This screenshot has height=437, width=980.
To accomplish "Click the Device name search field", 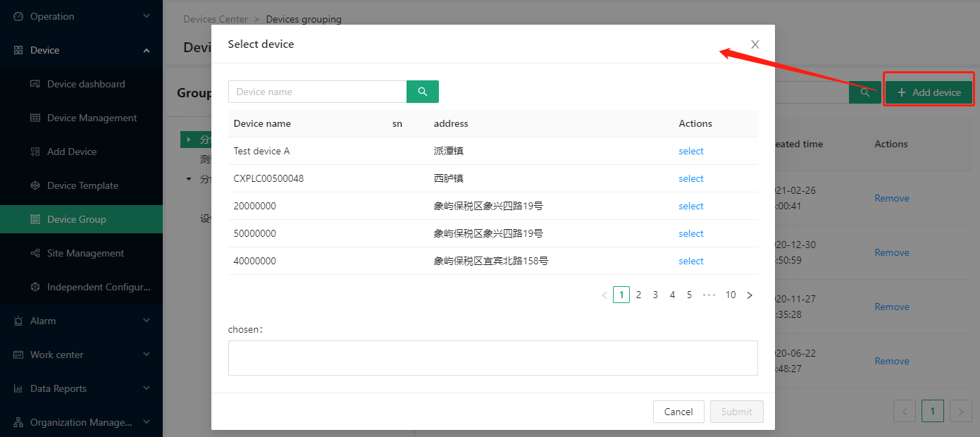I will pyautogui.click(x=318, y=92).
